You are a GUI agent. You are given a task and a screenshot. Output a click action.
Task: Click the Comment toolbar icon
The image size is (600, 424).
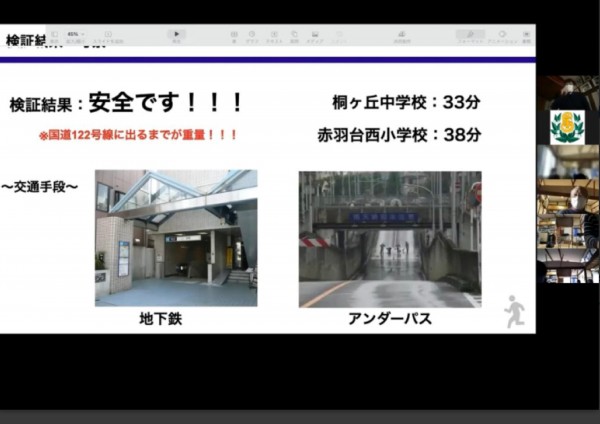click(339, 34)
